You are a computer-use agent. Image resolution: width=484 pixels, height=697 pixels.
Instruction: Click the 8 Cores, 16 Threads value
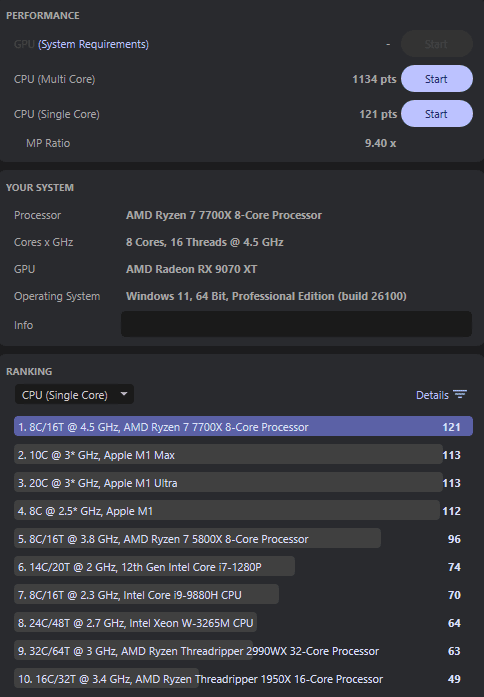click(205, 242)
